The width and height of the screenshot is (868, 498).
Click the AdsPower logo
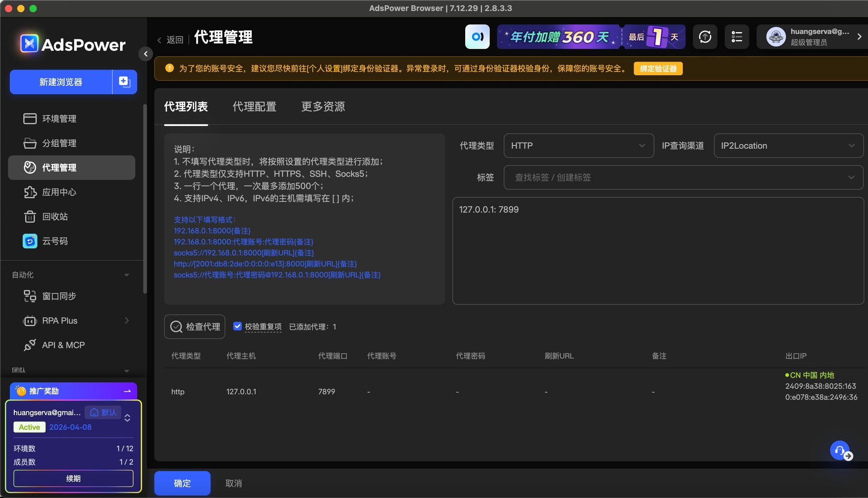(x=73, y=44)
